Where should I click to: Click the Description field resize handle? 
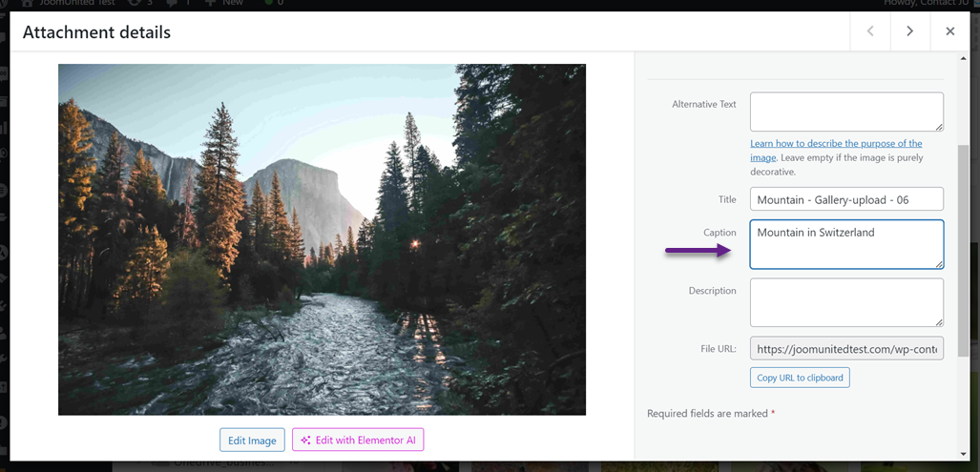pyautogui.click(x=939, y=322)
